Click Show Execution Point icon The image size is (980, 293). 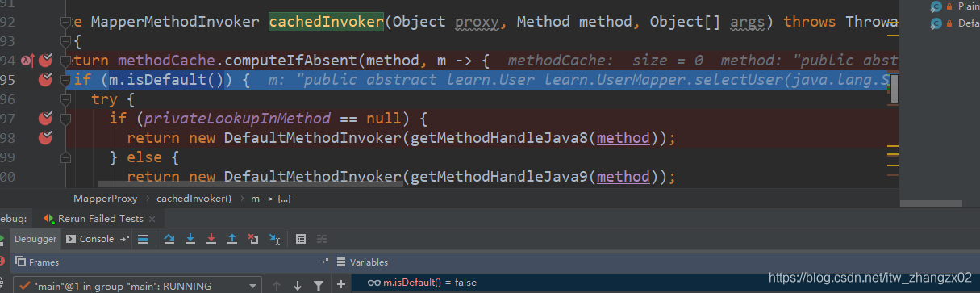143,239
